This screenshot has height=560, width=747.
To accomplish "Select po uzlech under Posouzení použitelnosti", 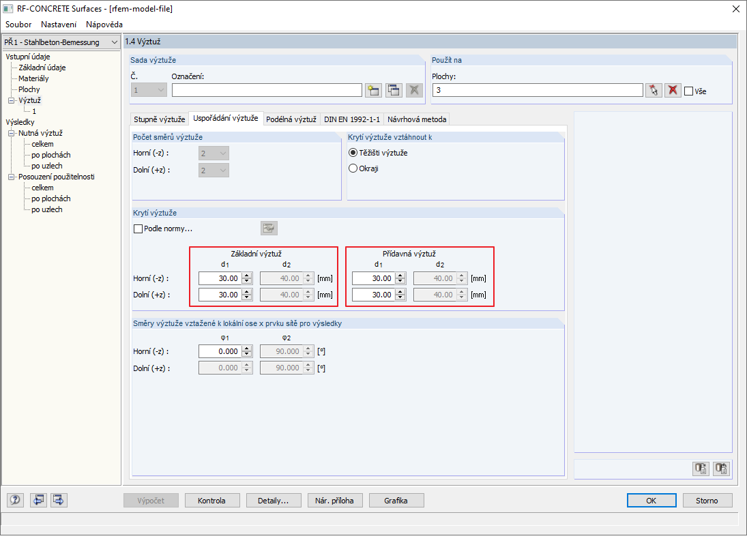I will click(46, 209).
